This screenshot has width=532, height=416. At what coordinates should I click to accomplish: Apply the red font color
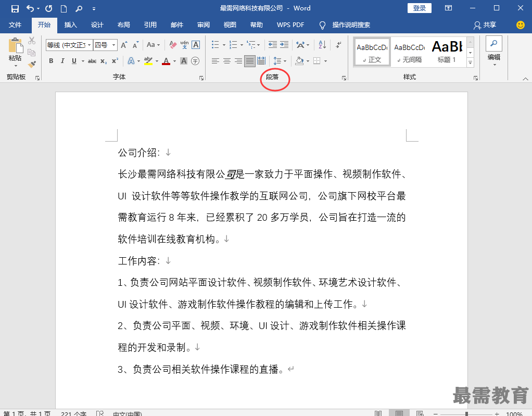[166, 61]
